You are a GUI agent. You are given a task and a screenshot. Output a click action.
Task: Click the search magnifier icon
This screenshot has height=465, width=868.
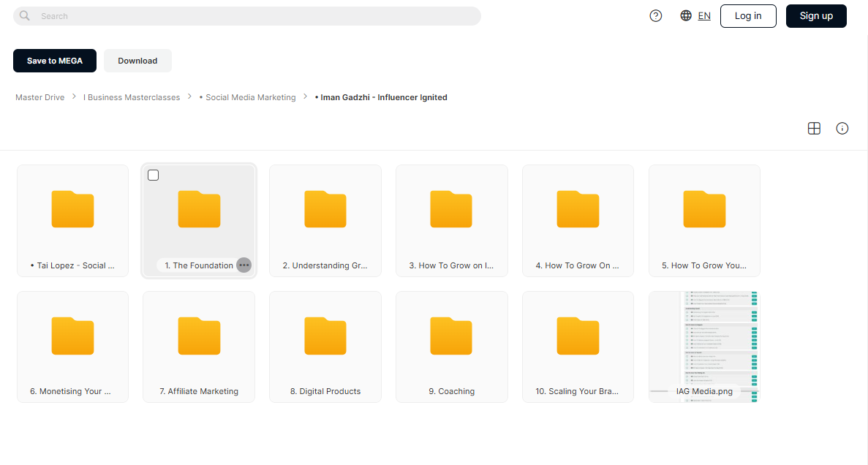point(24,16)
